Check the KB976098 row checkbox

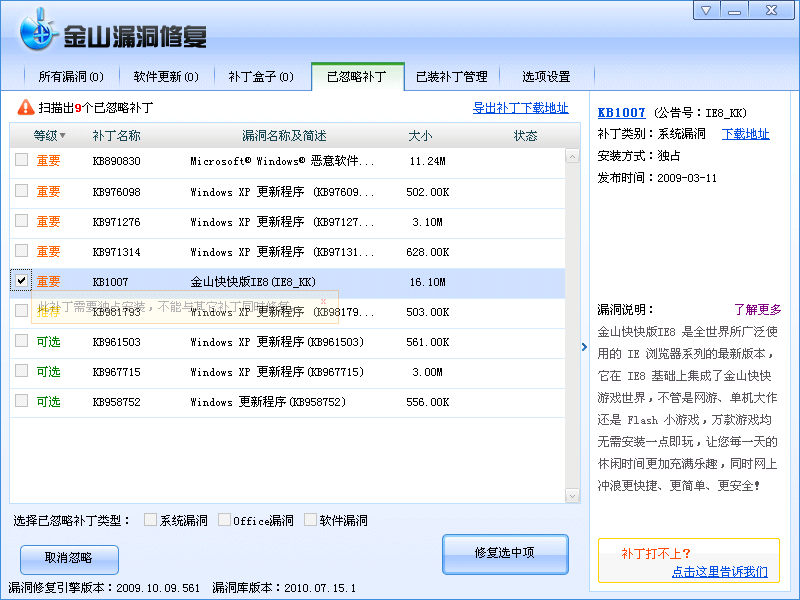[21, 191]
